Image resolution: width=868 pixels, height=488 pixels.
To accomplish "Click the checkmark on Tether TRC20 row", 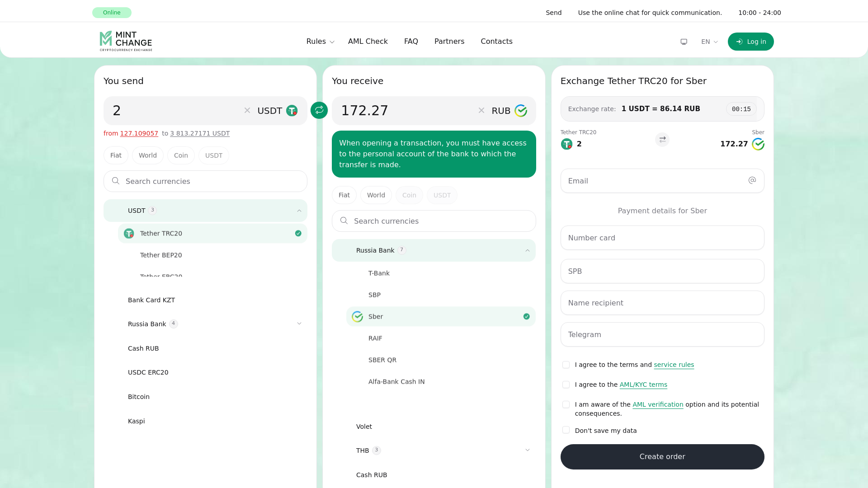I will click(298, 234).
